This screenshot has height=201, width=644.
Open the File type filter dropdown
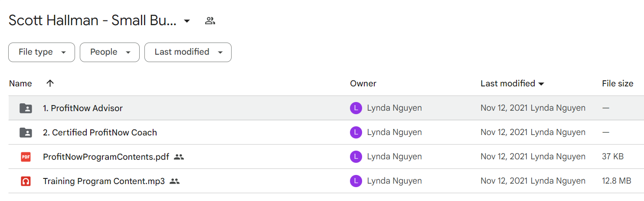(42, 52)
